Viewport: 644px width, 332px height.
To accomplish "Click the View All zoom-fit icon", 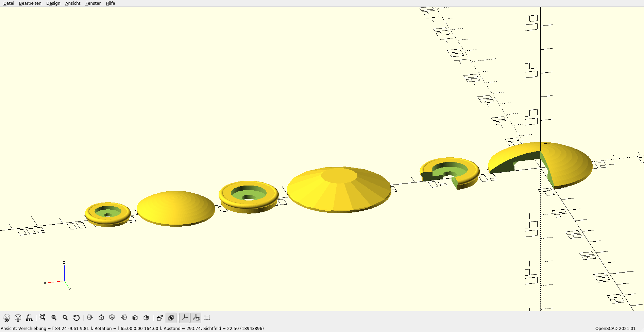I will point(43,318).
